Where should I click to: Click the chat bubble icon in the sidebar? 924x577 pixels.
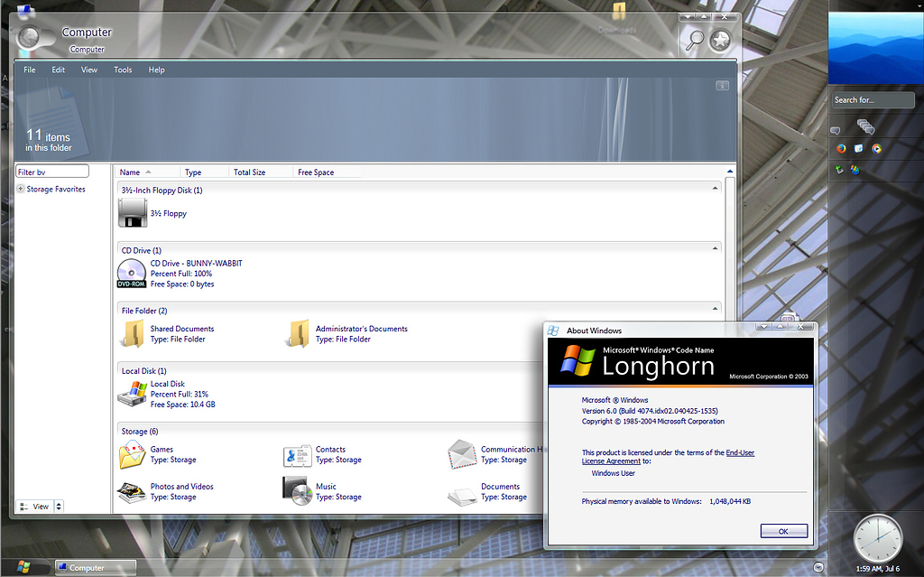point(836,129)
